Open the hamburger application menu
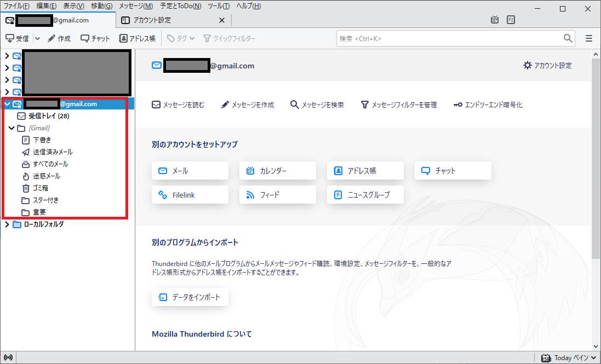The width and height of the screenshot is (601, 364). (589, 38)
